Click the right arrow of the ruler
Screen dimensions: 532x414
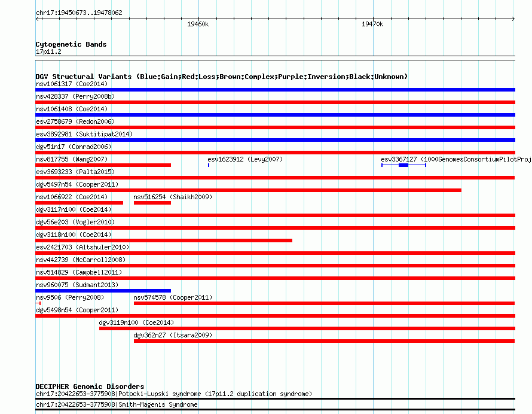(x=513, y=19)
